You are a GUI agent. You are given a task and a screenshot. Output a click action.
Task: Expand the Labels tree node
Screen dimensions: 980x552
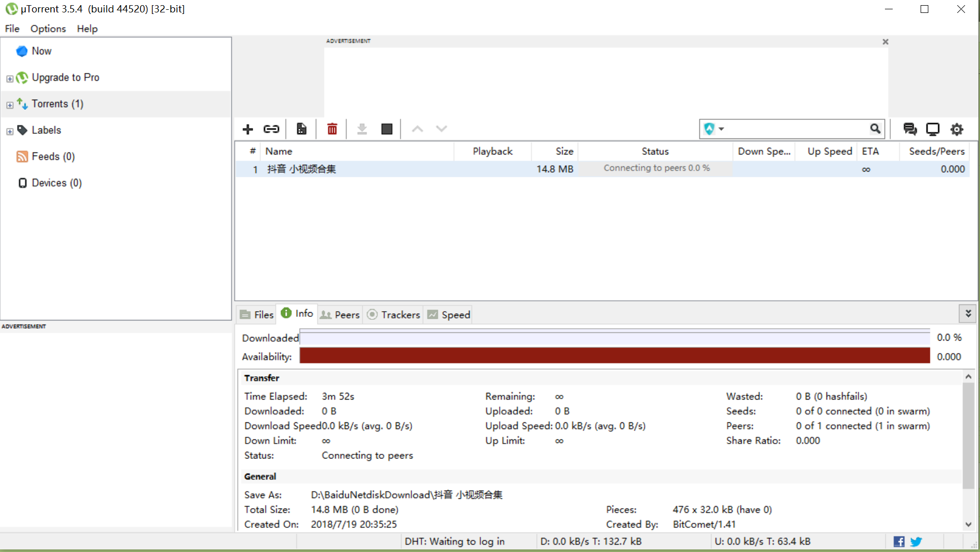(x=10, y=131)
